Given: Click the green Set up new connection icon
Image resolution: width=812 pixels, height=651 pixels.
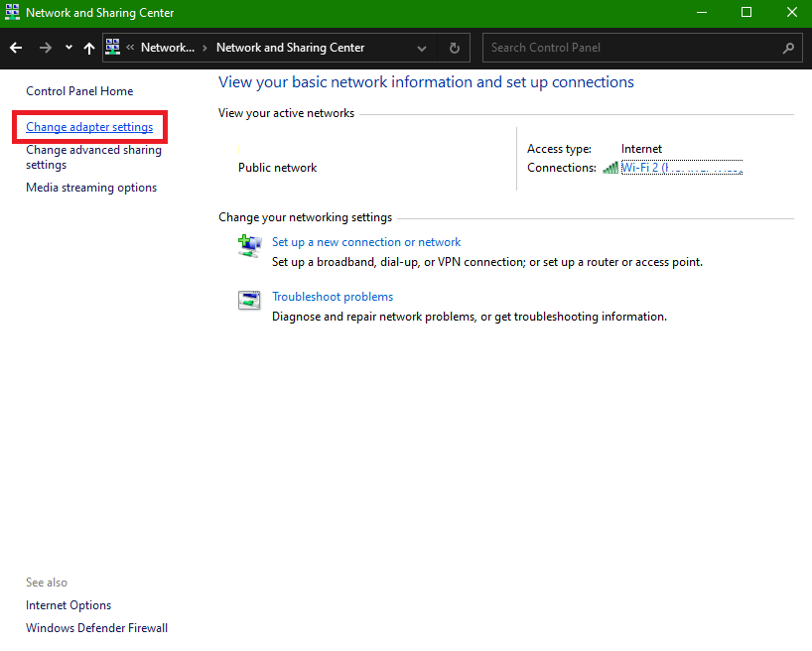Looking at the screenshot, I should pos(248,245).
